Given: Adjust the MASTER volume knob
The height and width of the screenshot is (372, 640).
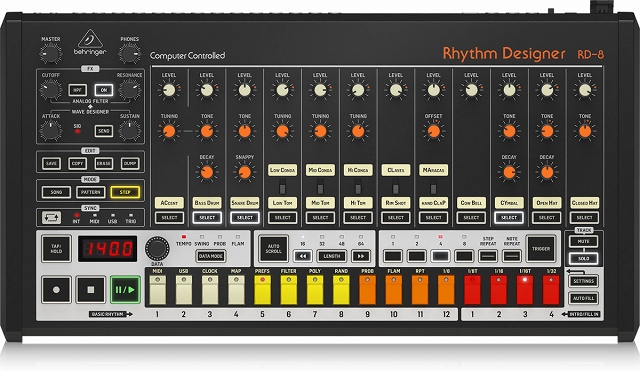Looking at the screenshot, I should (51, 53).
